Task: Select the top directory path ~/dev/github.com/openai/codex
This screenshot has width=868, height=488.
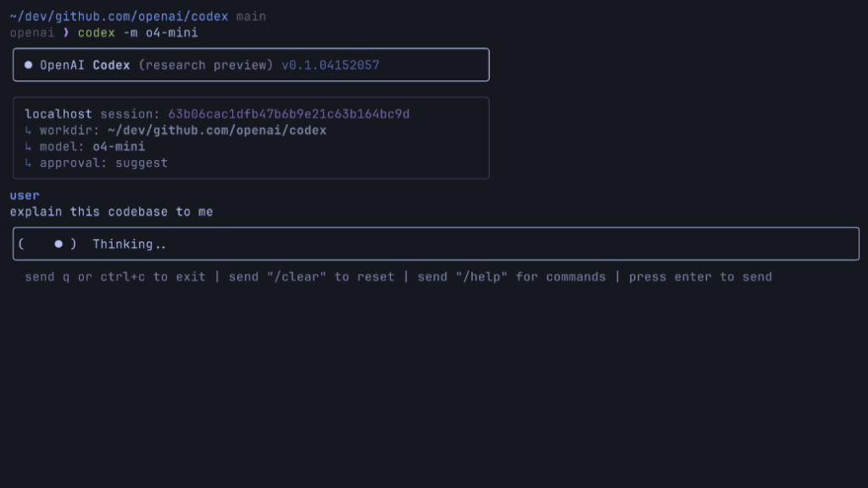Action: 119,16
